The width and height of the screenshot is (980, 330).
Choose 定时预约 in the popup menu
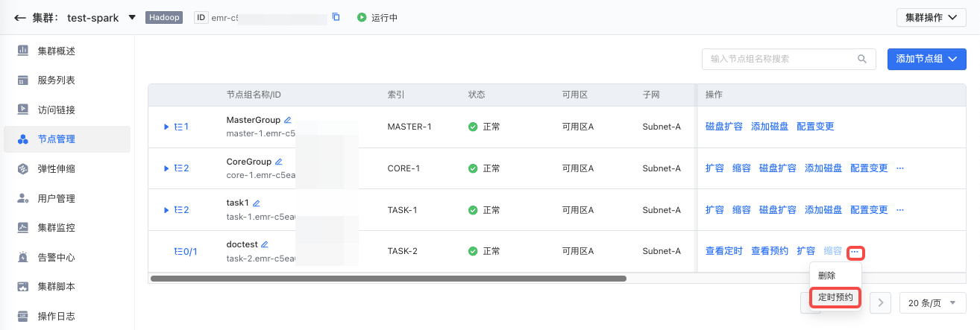pos(836,298)
